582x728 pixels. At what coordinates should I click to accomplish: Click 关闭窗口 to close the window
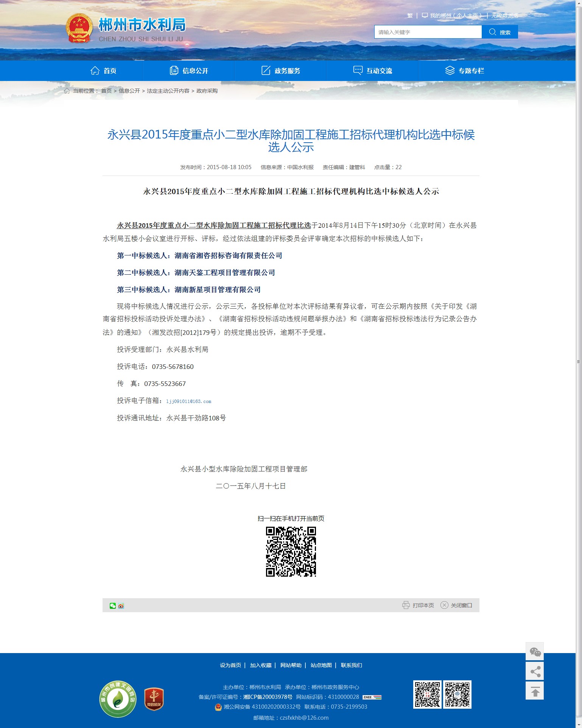(x=456, y=605)
